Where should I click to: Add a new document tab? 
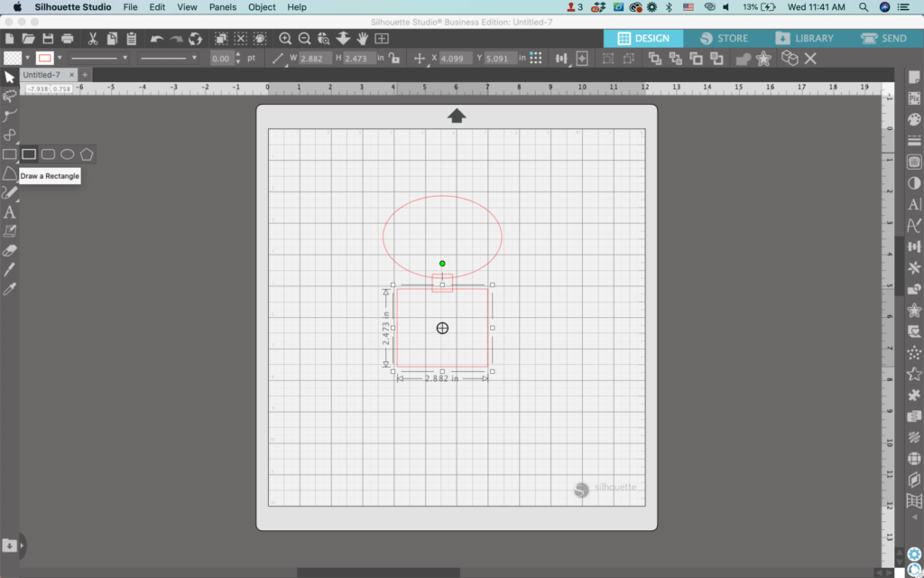pos(85,75)
